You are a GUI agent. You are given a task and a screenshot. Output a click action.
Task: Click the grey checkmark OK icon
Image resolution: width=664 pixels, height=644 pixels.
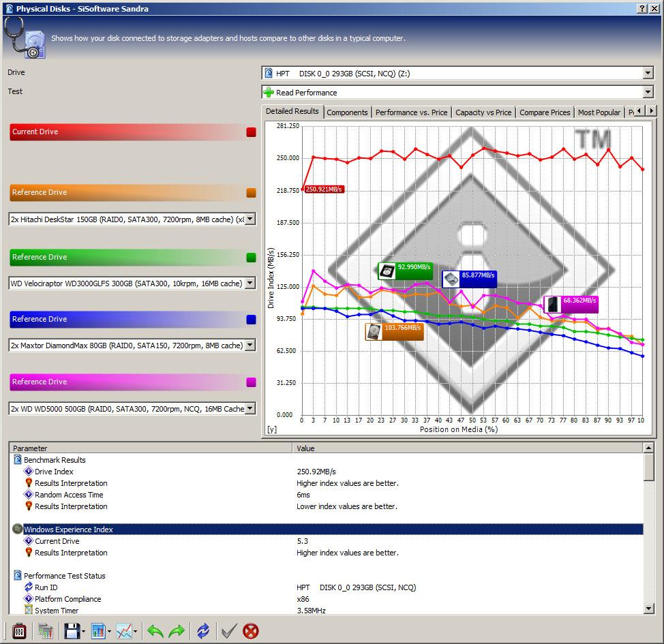[x=229, y=631]
